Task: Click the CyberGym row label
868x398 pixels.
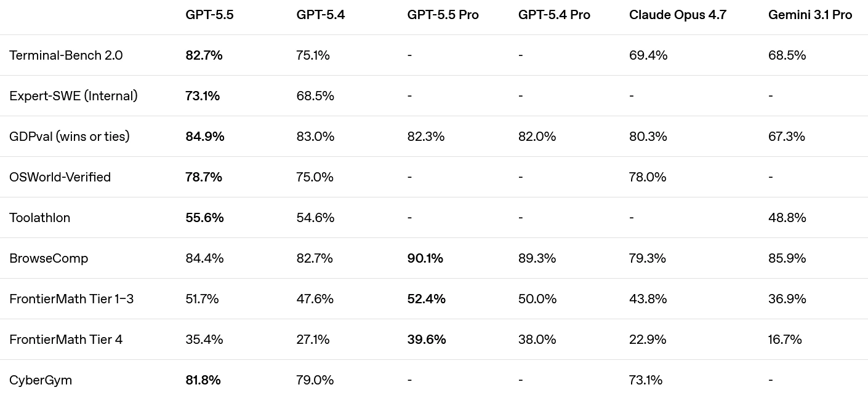Action: coord(41,380)
